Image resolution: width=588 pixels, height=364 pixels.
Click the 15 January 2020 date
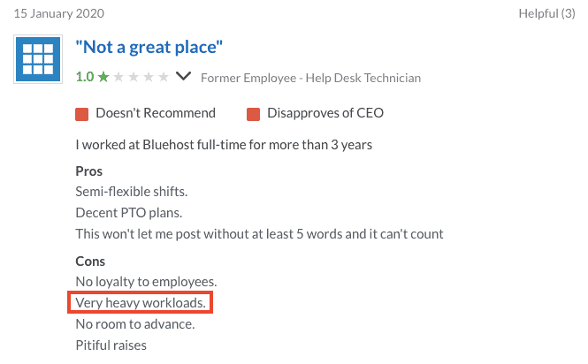tap(59, 13)
